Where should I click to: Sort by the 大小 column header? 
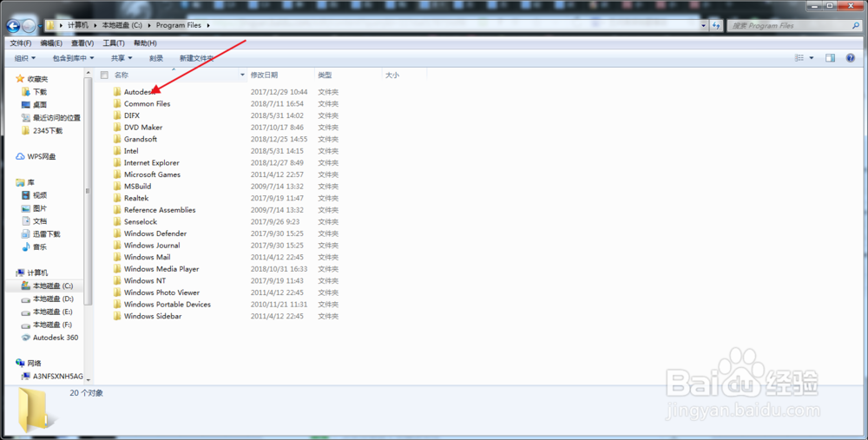click(x=392, y=75)
